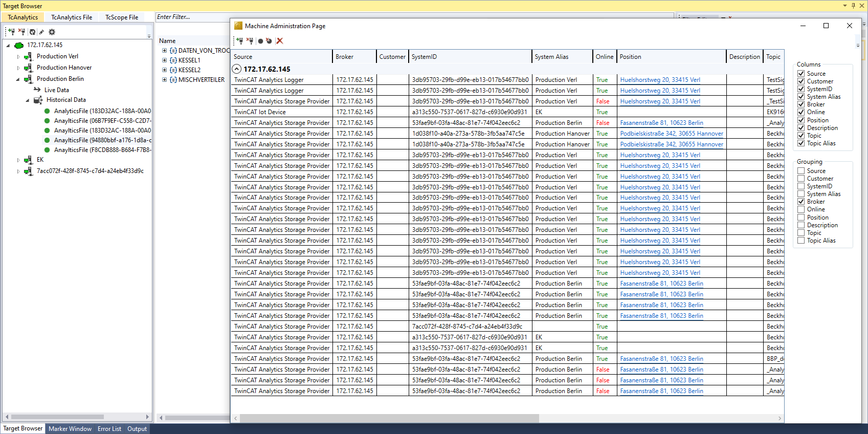Viewport: 868px width, 434px height.
Task: Expand the Production Hanover tree node
Action: pos(18,68)
